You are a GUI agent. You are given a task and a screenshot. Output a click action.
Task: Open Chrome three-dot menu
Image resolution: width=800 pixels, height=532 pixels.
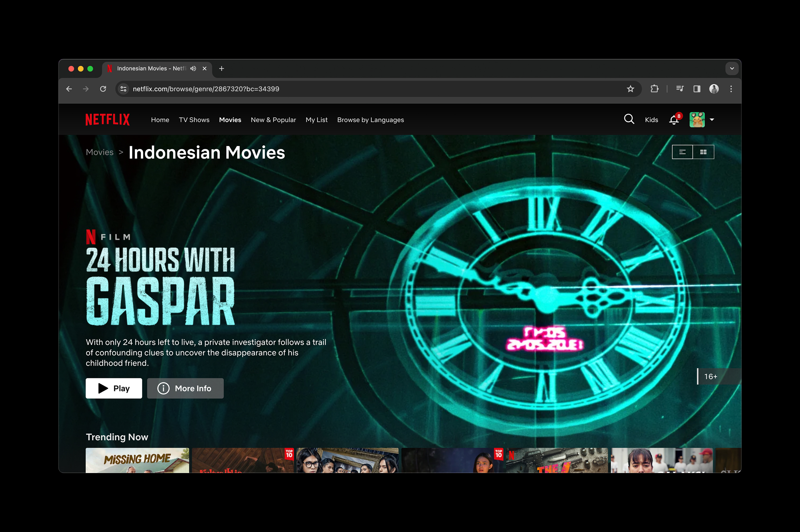click(731, 89)
